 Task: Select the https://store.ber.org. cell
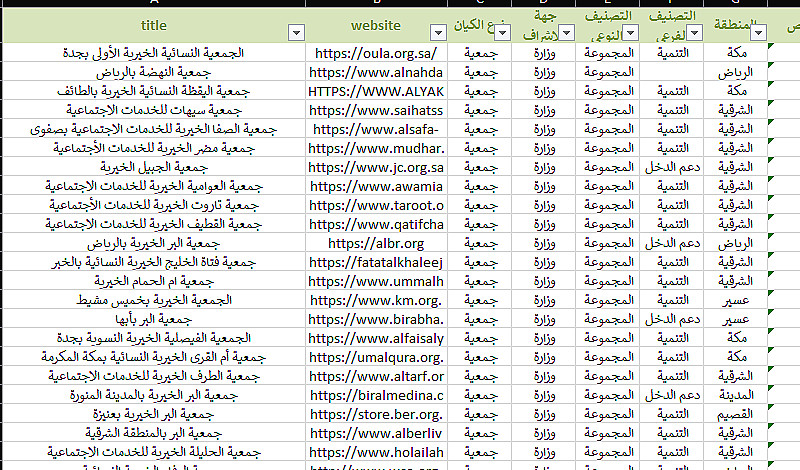[377, 414]
